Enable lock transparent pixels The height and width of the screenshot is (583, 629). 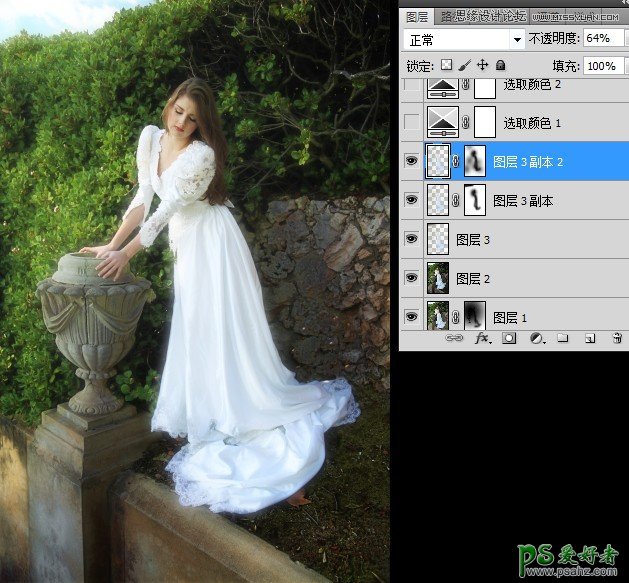tap(446, 65)
